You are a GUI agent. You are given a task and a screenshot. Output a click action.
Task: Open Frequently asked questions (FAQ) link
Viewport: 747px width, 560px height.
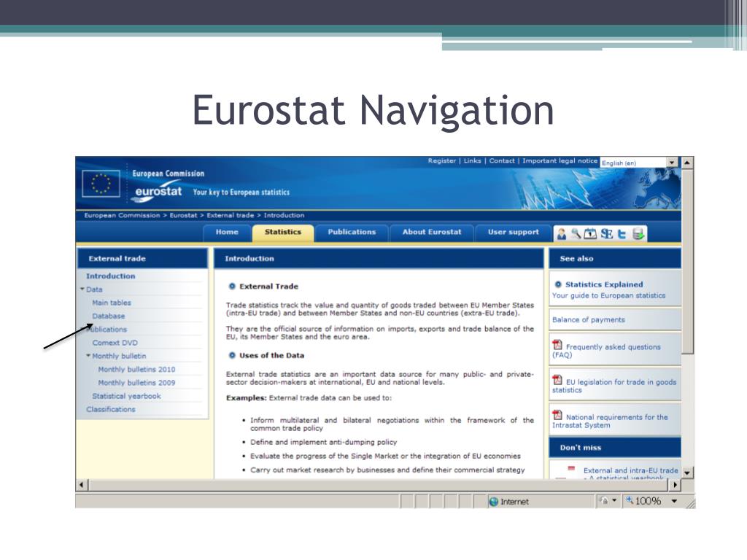(x=606, y=351)
